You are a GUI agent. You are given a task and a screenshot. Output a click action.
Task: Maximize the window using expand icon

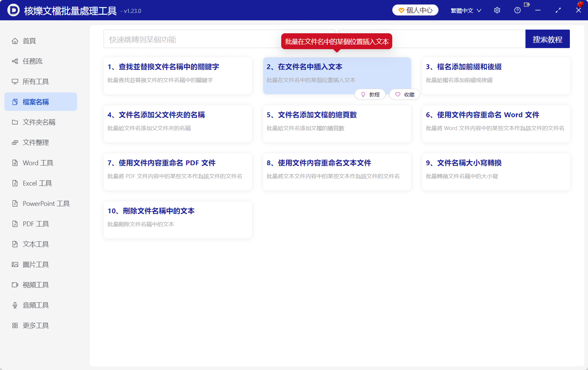pyautogui.click(x=558, y=10)
